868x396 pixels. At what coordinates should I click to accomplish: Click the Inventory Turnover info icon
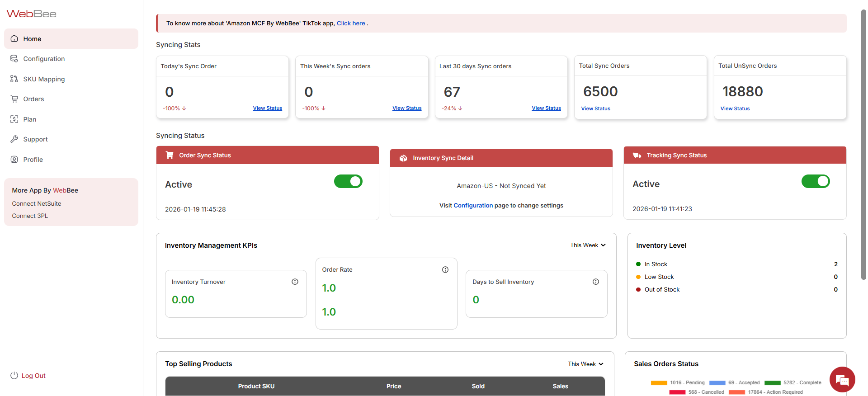tap(295, 282)
